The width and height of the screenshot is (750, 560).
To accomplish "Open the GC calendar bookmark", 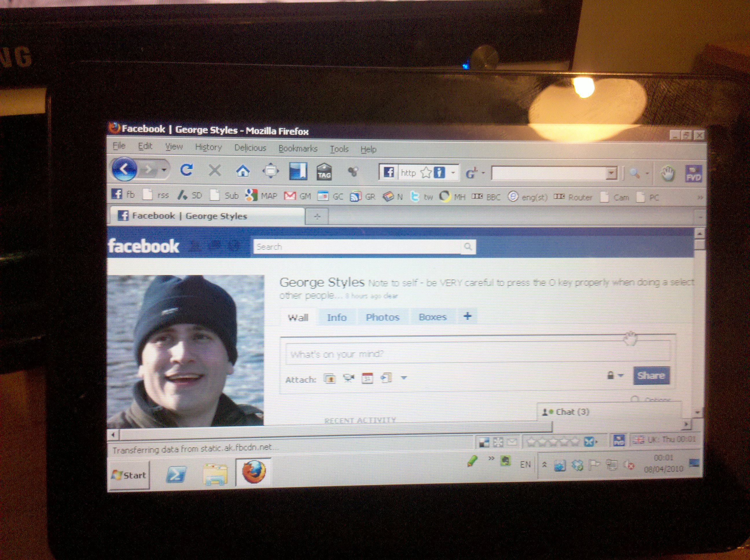I will coord(330,197).
